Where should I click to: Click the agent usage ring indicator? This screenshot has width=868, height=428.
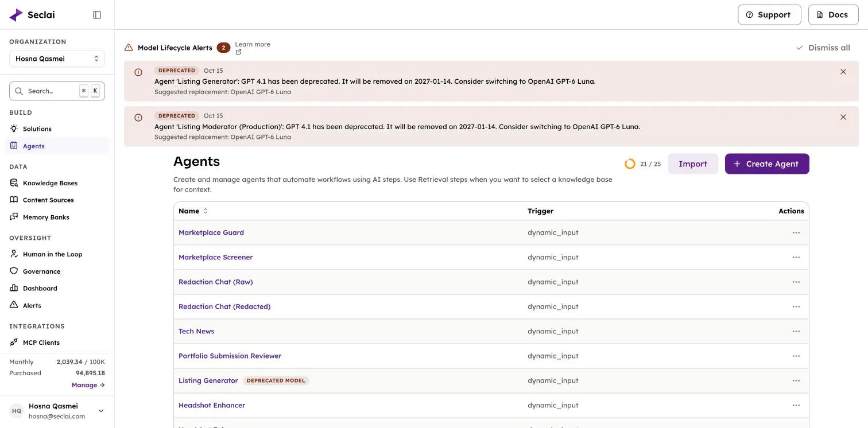coord(630,164)
